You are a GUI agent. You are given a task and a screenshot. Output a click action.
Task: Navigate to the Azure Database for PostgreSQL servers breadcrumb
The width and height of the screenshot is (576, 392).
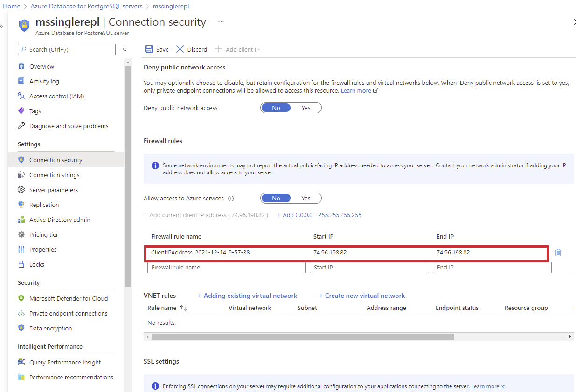86,6
